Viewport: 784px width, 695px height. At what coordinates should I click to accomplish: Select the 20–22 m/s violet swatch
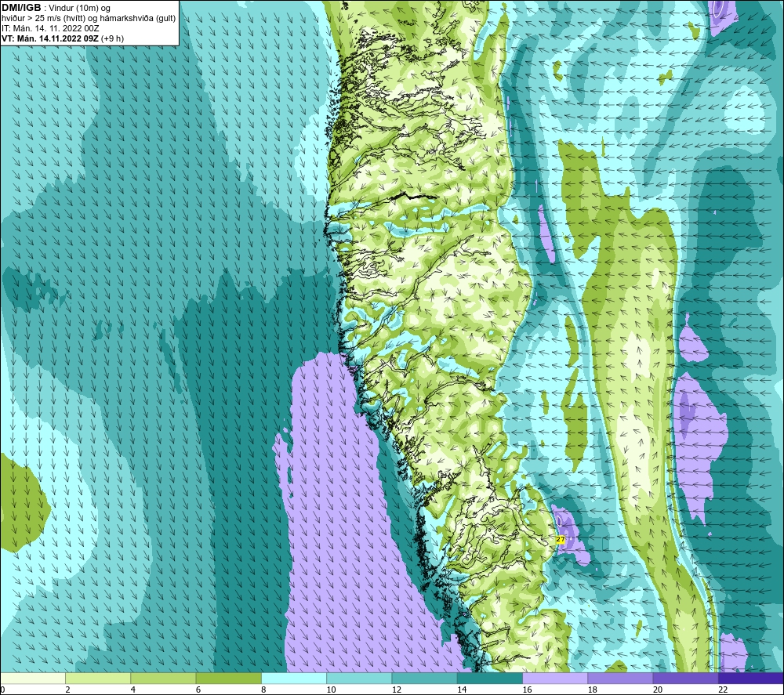click(685, 678)
